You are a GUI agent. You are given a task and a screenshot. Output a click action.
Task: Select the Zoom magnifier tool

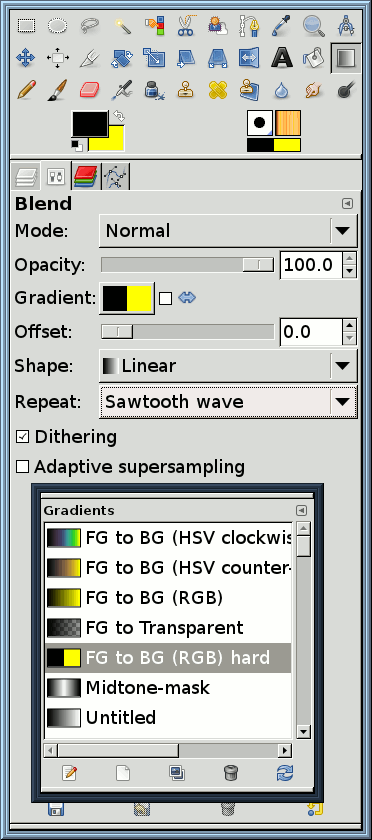point(313,25)
